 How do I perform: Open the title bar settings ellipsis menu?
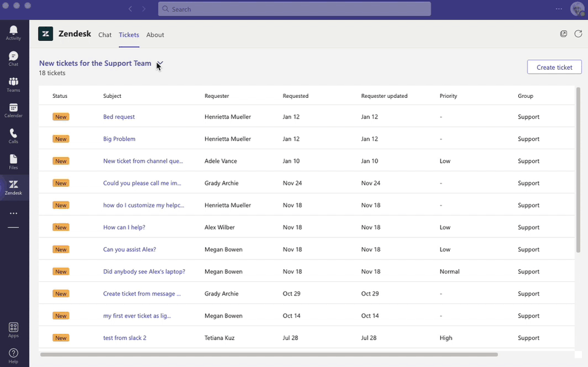coord(559,9)
